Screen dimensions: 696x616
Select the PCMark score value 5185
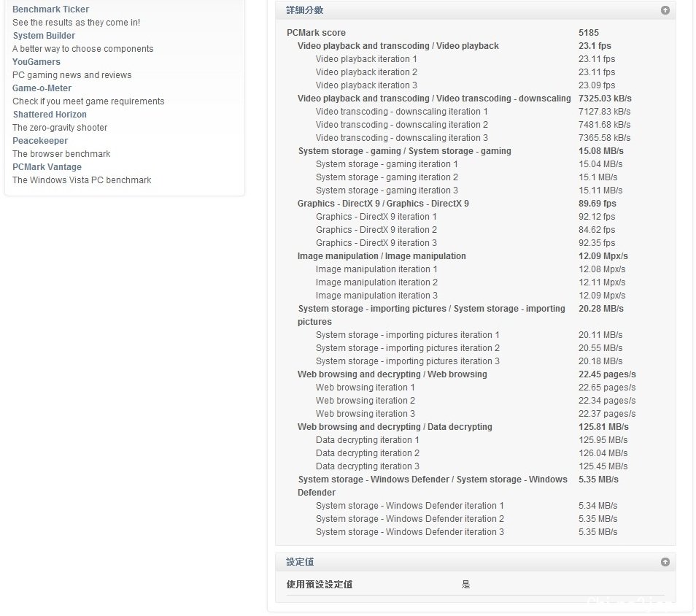tap(589, 32)
